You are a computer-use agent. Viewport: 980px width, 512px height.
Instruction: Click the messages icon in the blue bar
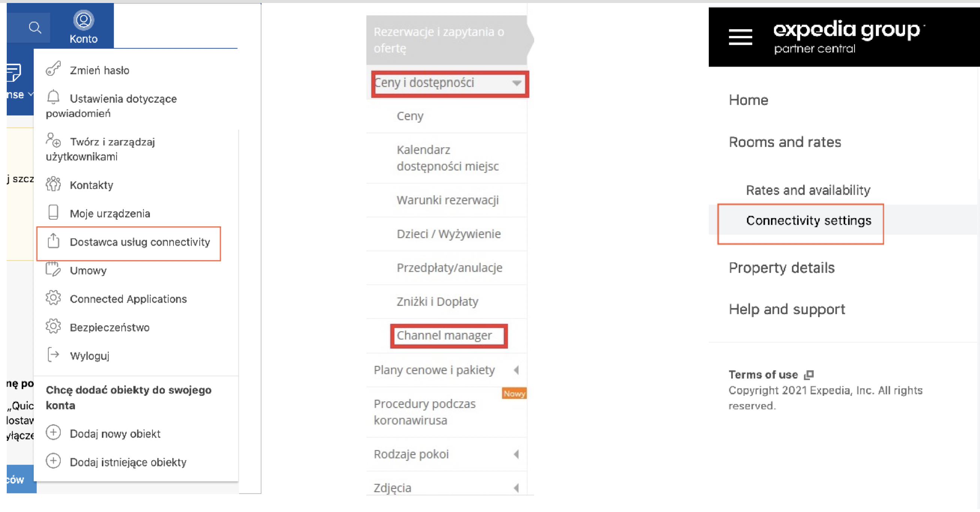coord(14,72)
